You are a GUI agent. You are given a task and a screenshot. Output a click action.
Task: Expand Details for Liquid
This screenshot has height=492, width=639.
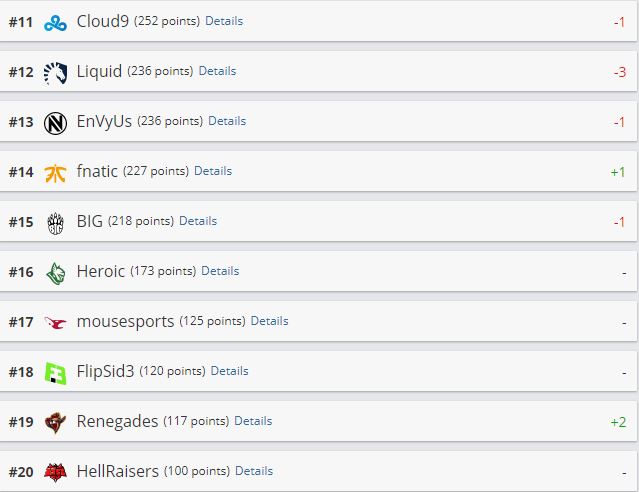pyautogui.click(x=217, y=71)
